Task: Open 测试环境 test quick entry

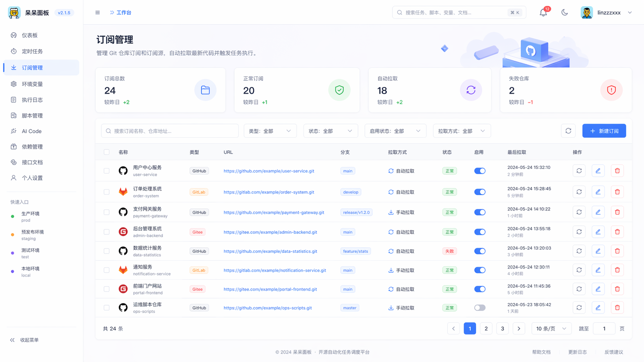Action: pyautogui.click(x=30, y=253)
